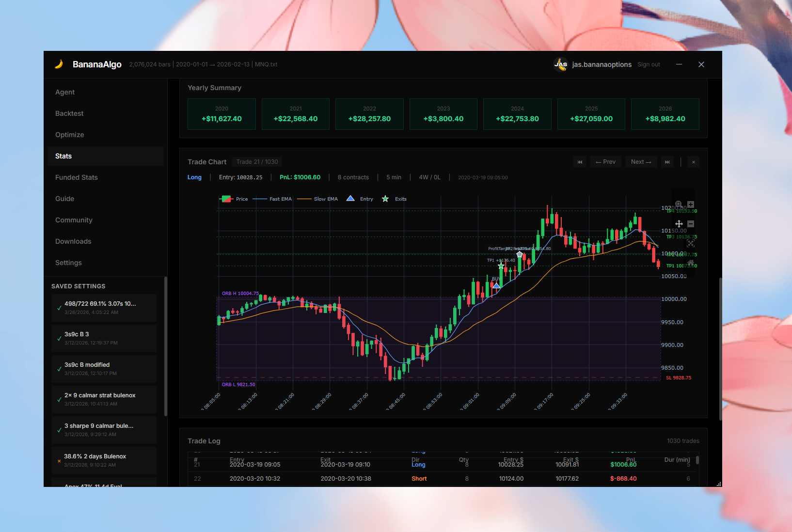Select Community from the sidebar
Image resolution: width=792 pixels, height=532 pixels.
click(74, 220)
